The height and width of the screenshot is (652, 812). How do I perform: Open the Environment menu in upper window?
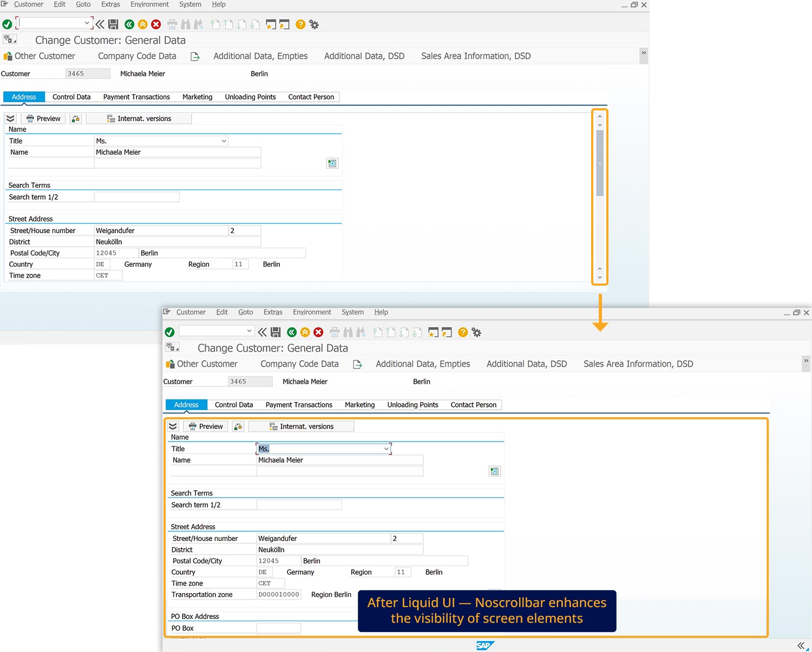pyautogui.click(x=149, y=4)
